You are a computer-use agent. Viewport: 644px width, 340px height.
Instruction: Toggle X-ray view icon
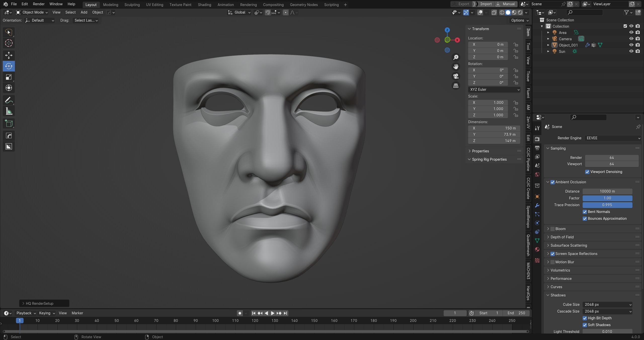(494, 12)
